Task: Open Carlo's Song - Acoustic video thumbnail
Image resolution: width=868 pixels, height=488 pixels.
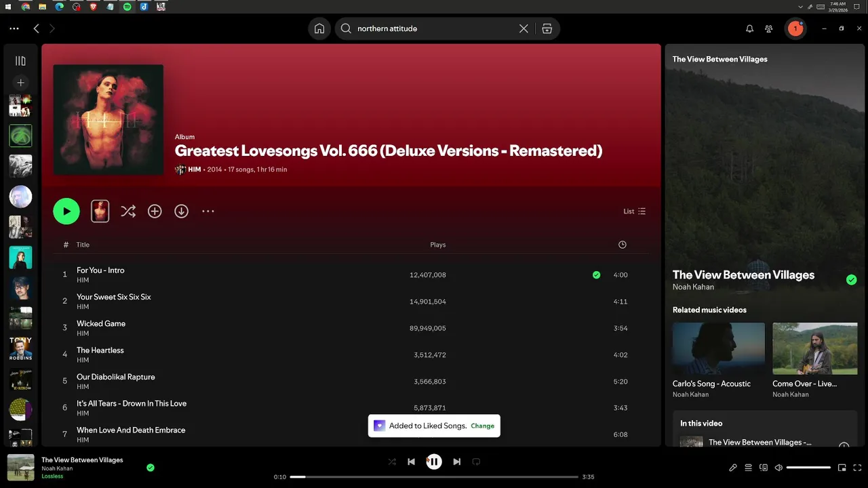Action: point(719,348)
